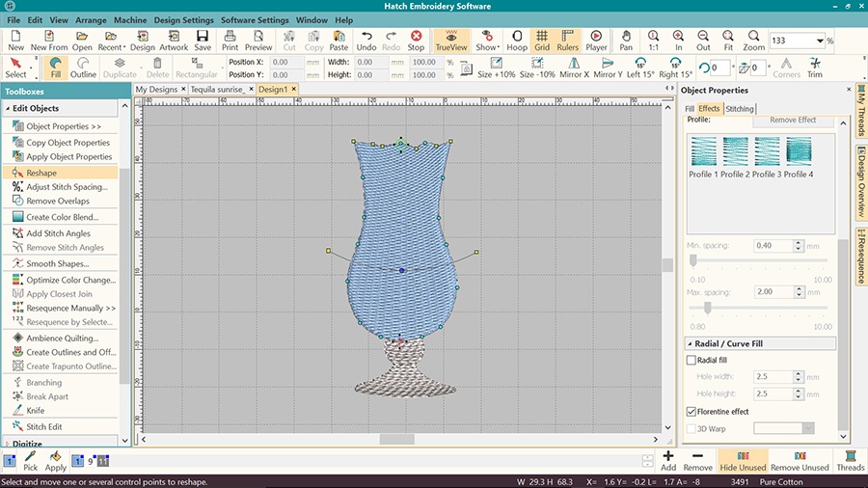Viewport: 868px width, 488px height.
Task: Adjust the Max. spacing slider
Action: point(708,307)
